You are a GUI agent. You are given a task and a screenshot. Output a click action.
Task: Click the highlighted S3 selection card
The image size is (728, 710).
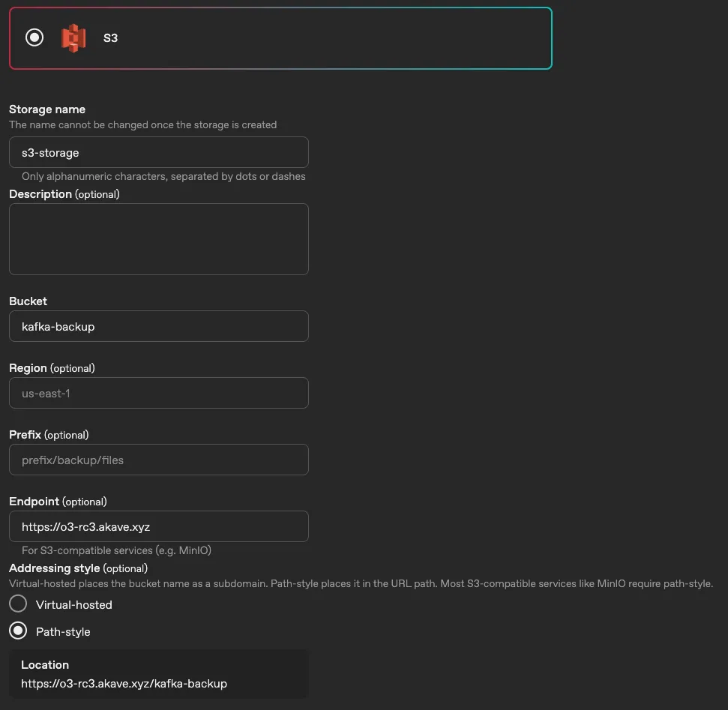coord(280,37)
